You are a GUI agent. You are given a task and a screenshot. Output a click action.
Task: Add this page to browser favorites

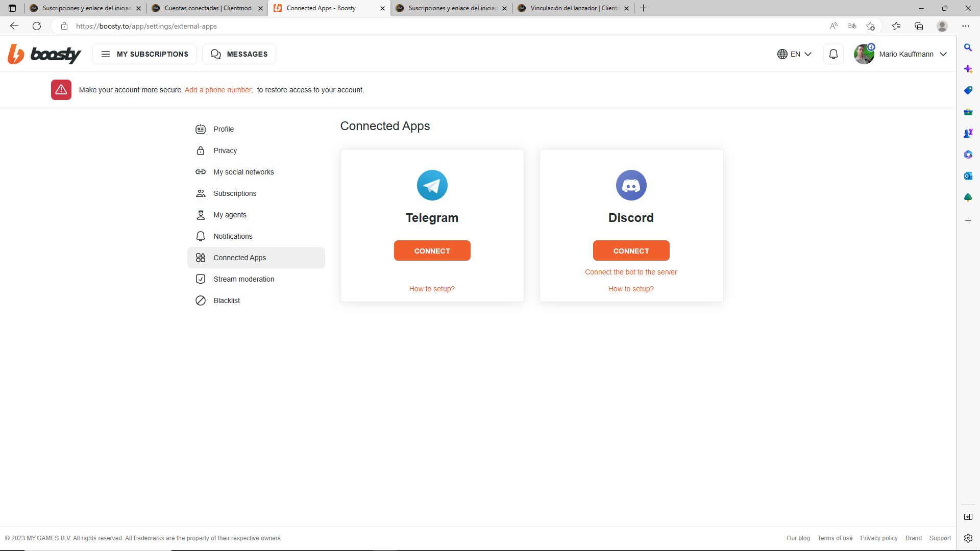click(870, 26)
